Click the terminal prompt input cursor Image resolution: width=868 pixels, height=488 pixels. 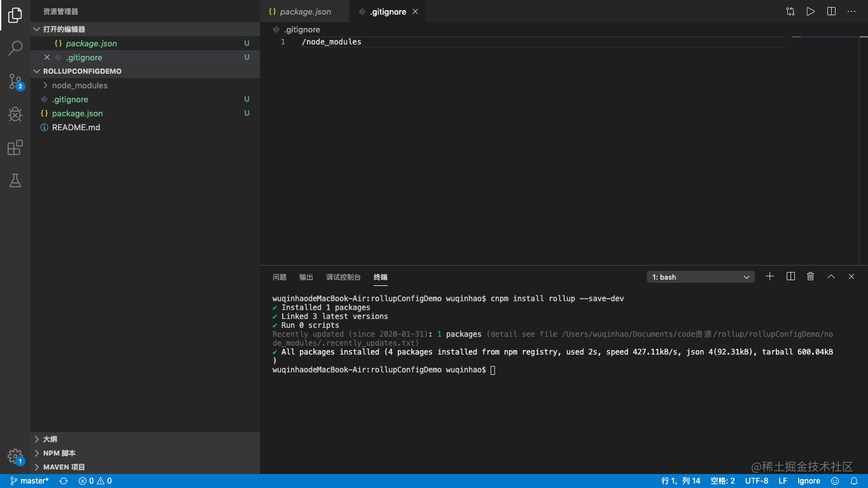493,370
